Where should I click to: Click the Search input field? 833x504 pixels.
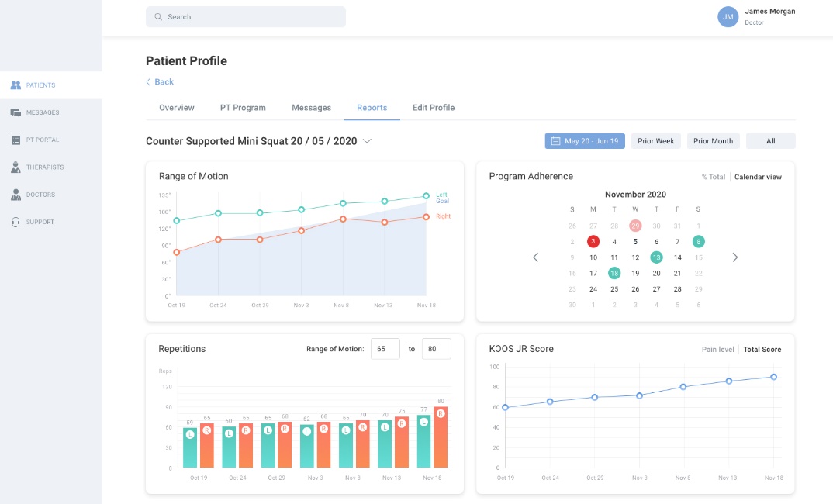click(246, 17)
